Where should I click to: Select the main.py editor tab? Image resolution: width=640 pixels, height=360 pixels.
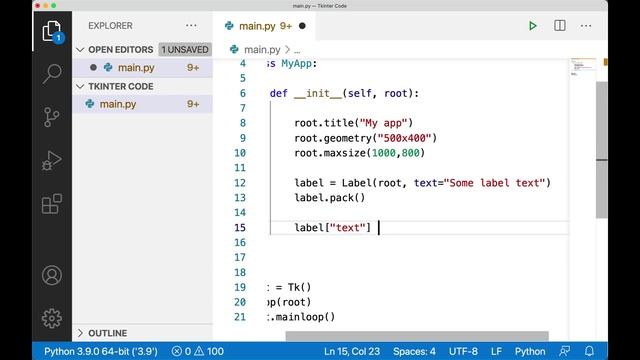(x=264, y=26)
